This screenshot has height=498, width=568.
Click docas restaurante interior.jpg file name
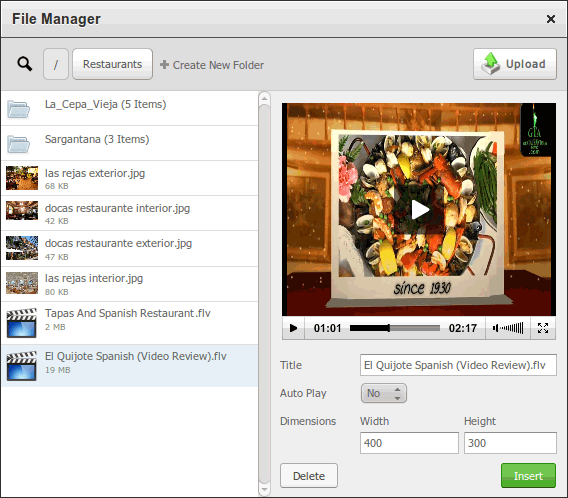117,209
